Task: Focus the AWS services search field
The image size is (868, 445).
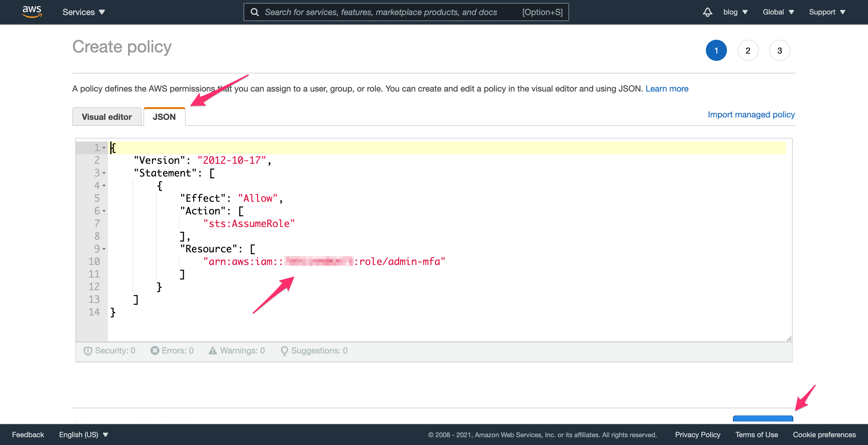Action: click(x=406, y=12)
